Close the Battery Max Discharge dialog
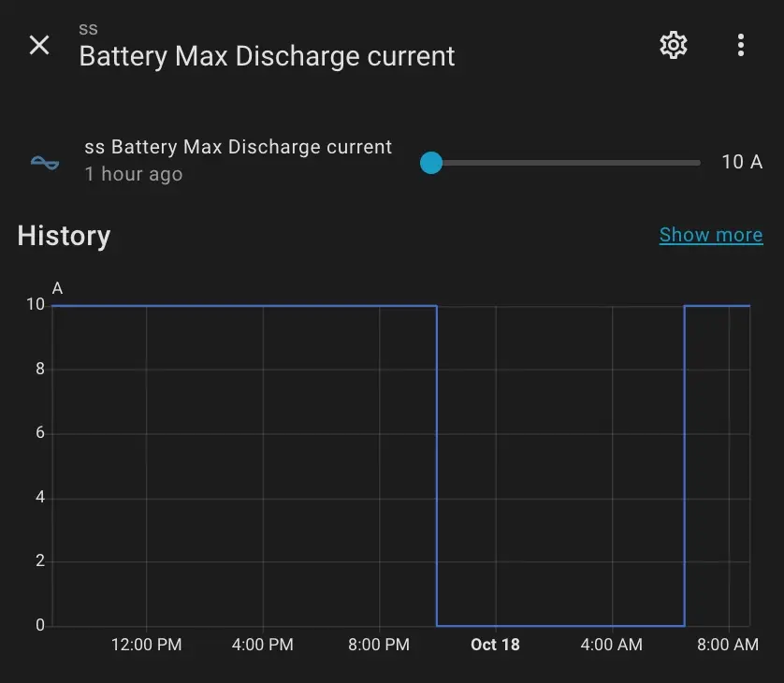The height and width of the screenshot is (683, 784). point(39,45)
